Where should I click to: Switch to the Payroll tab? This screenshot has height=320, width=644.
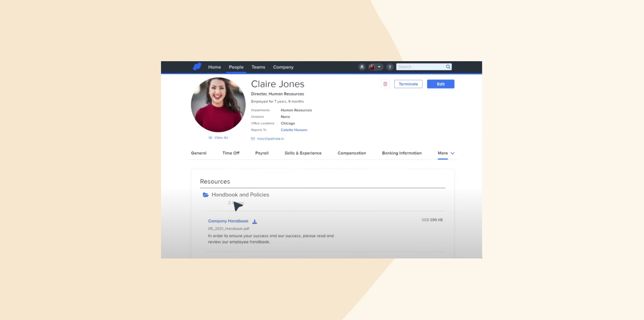point(262,153)
